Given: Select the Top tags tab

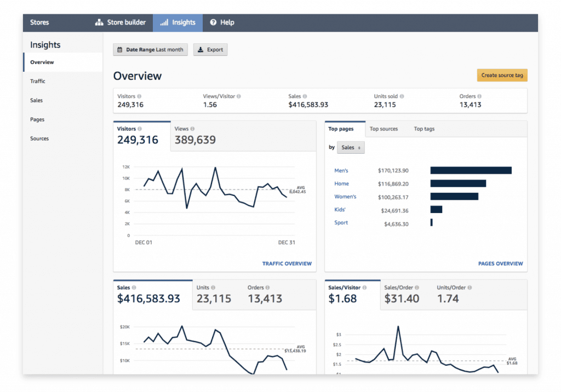Looking at the screenshot, I should 424,129.
